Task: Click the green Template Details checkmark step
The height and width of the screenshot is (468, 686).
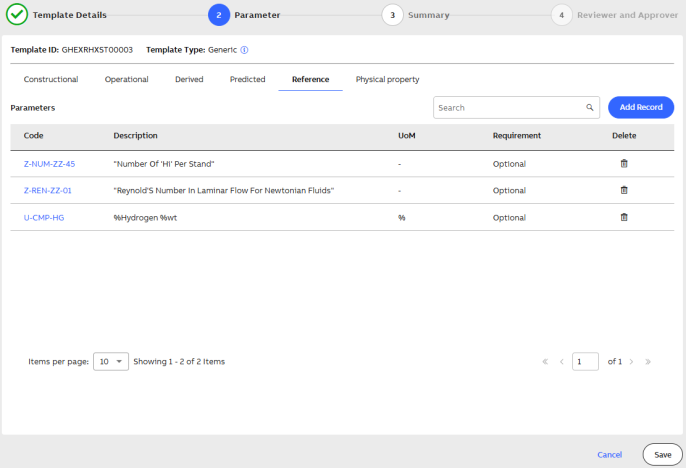Action: click(17, 15)
